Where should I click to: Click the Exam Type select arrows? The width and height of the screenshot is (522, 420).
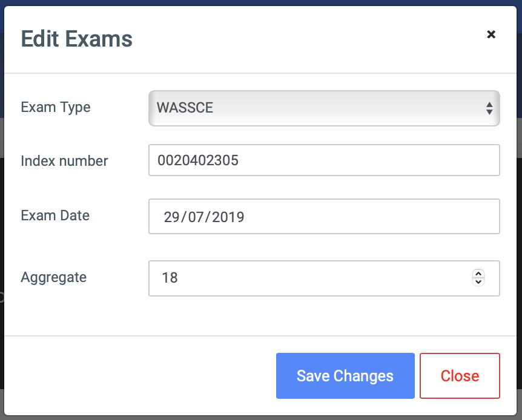point(489,108)
